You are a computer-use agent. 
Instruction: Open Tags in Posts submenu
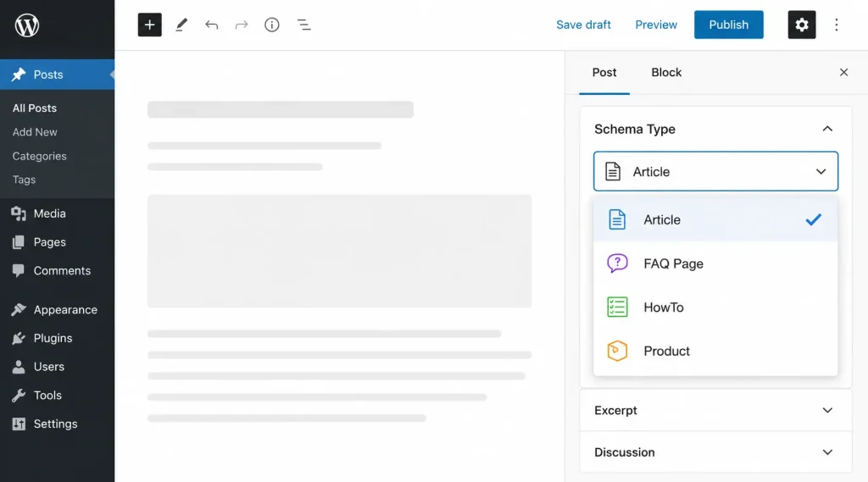point(24,180)
